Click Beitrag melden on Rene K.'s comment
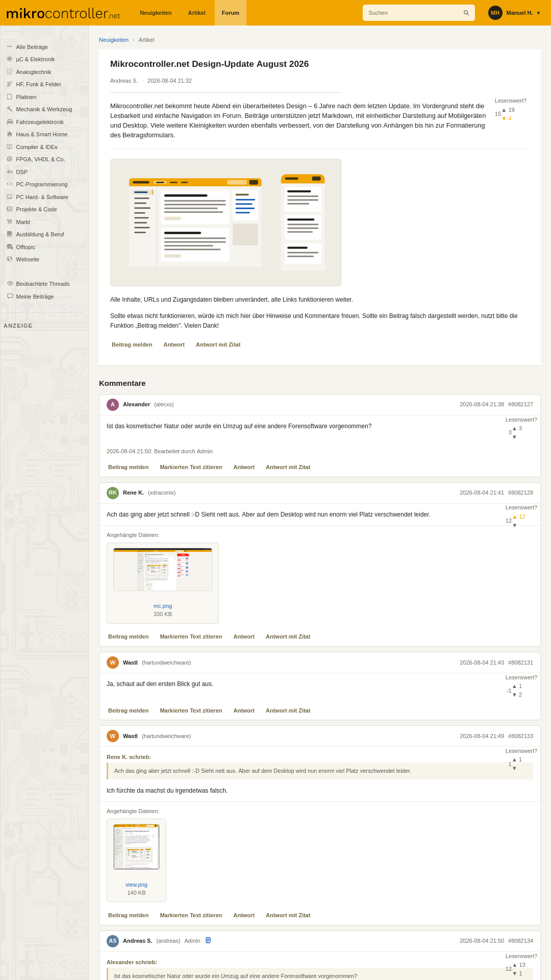Screen dimensions: 551x980 click(x=128, y=636)
